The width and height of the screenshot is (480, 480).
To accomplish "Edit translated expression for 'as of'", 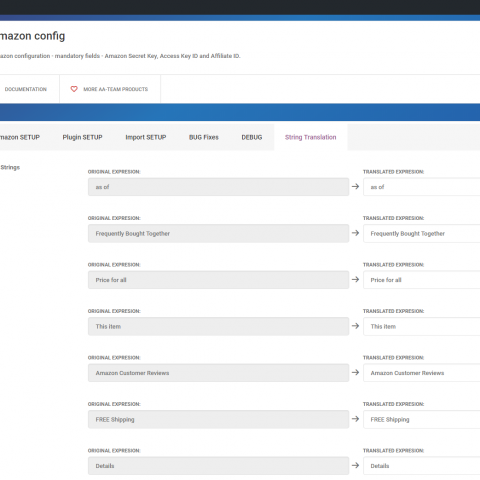I will [422, 187].
